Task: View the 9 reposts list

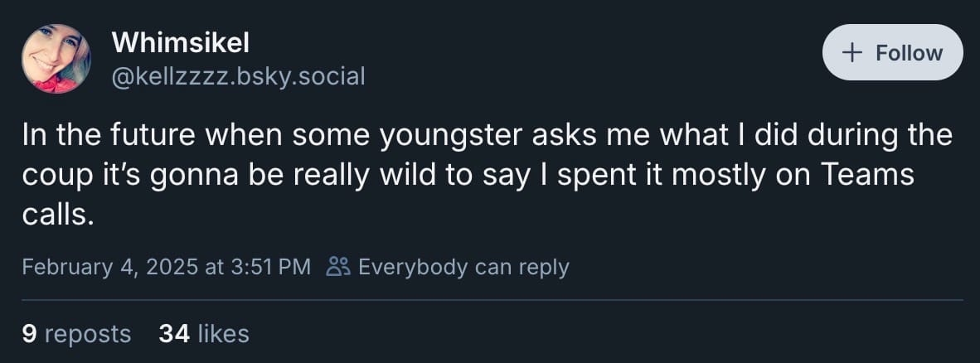Action: (x=76, y=333)
